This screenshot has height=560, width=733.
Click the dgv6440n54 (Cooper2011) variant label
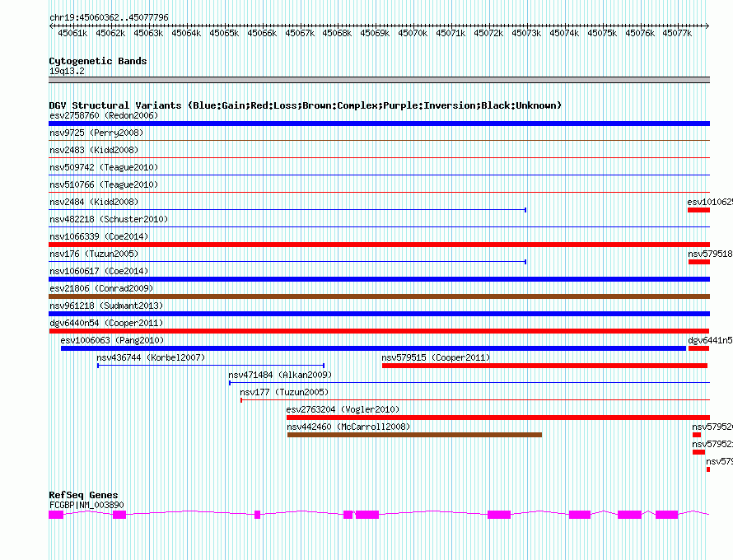point(105,324)
